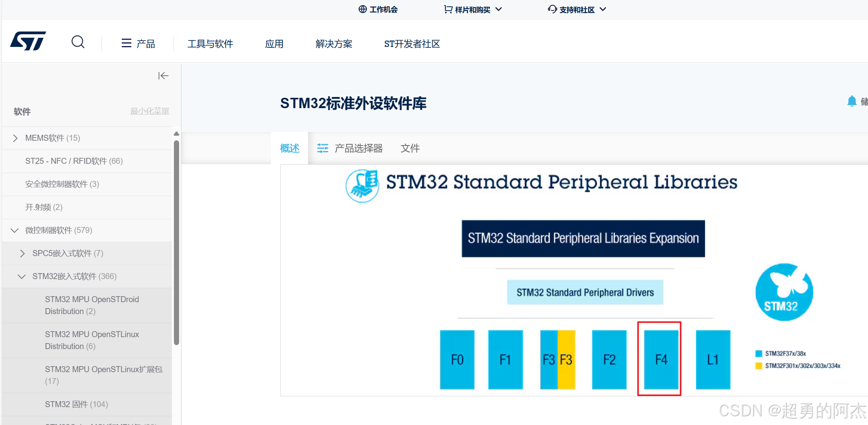Open STM32 MPU OpenSTLinux Distribution (6)
The image size is (868, 425).
pos(87,340)
